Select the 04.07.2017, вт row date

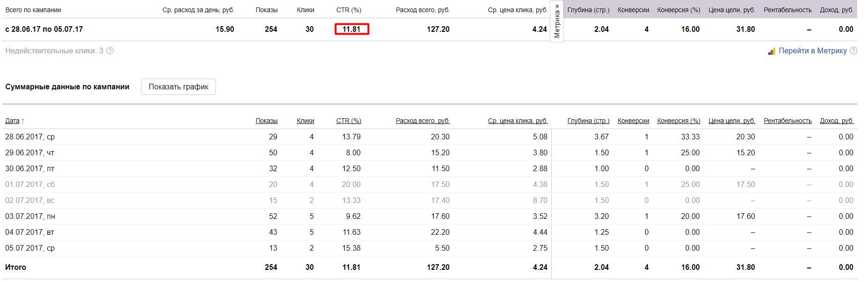click(30, 232)
